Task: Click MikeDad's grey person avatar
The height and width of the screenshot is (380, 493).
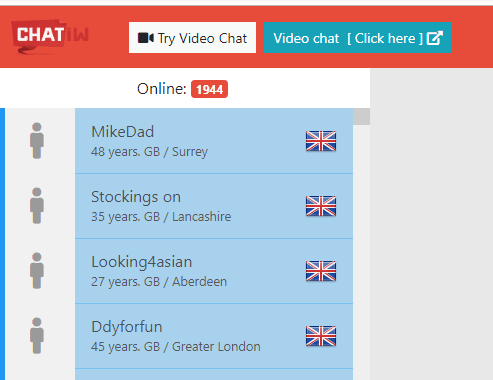Action: point(37,141)
